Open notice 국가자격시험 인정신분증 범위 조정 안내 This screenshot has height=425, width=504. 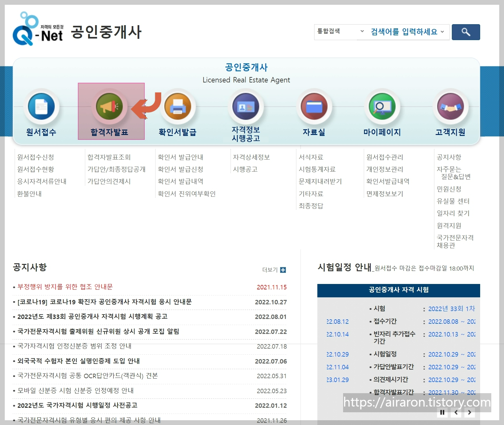click(74, 346)
